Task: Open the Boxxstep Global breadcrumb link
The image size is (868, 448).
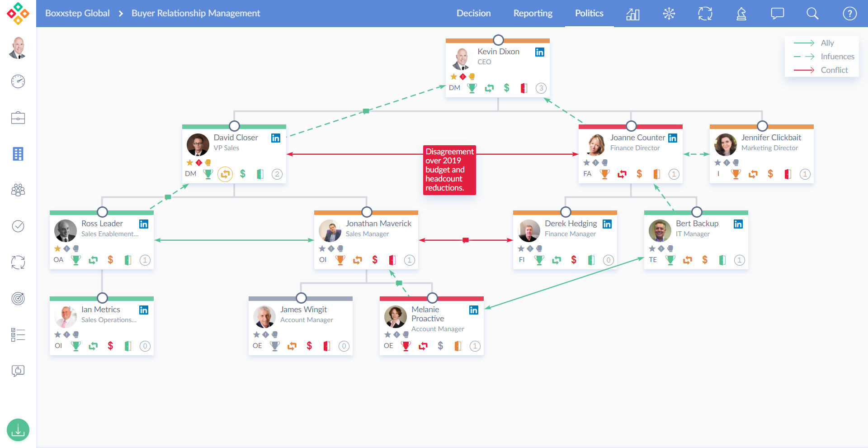Action: [x=77, y=14]
